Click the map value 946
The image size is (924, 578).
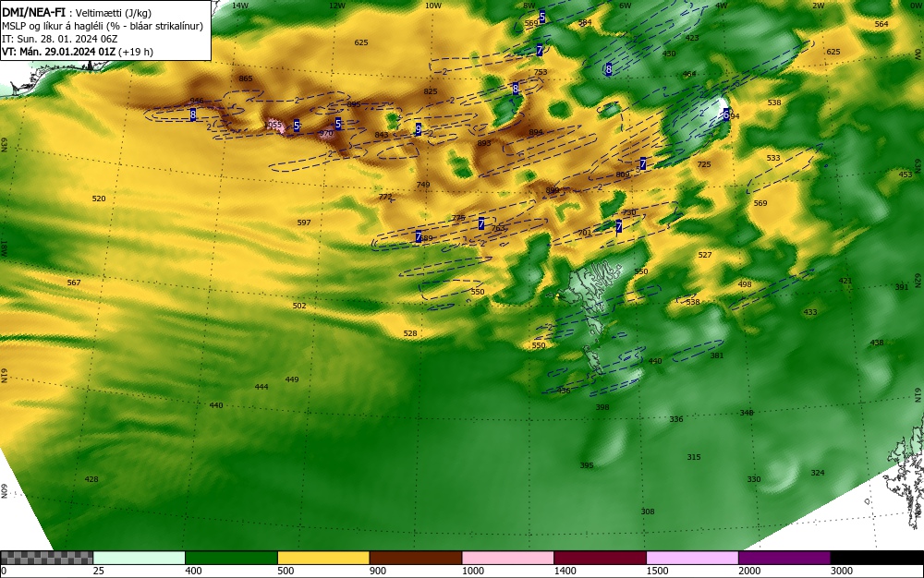197,101
